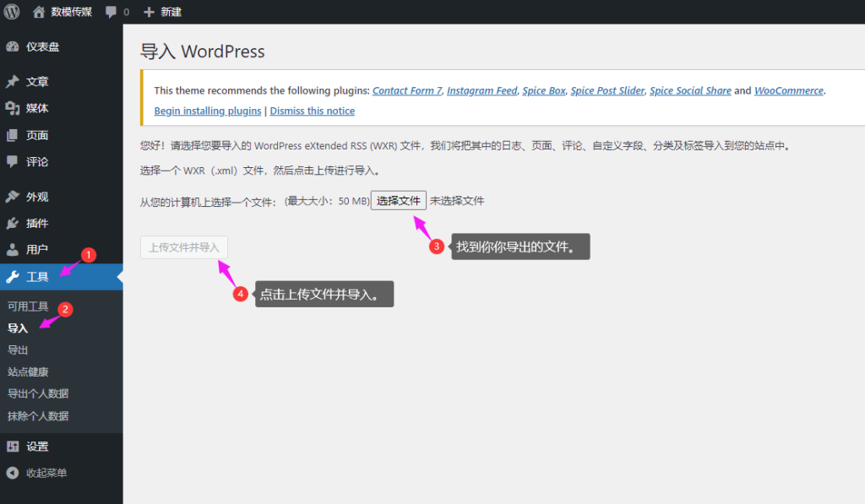Click the 用户 person icon
The width and height of the screenshot is (865, 504).
click(12, 250)
